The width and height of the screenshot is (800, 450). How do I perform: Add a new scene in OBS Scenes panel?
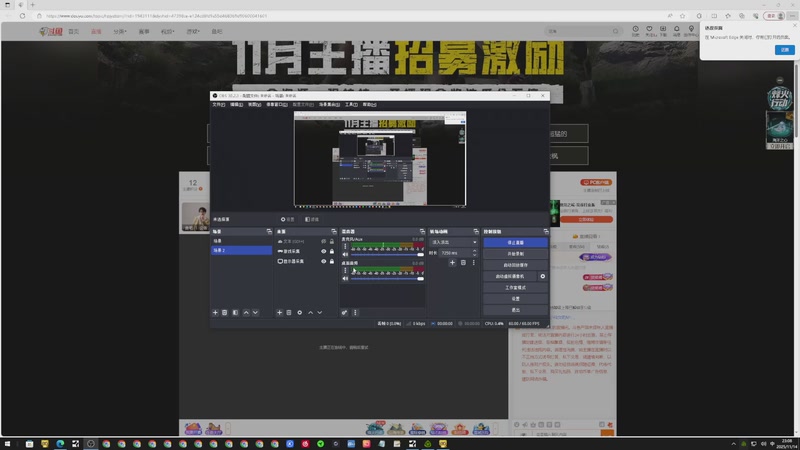(215, 312)
